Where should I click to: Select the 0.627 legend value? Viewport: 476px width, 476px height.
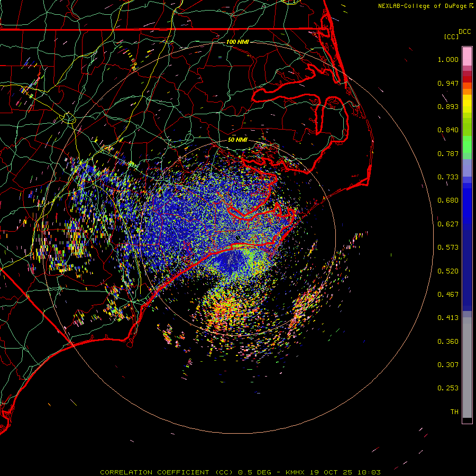click(x=448, y=224)
